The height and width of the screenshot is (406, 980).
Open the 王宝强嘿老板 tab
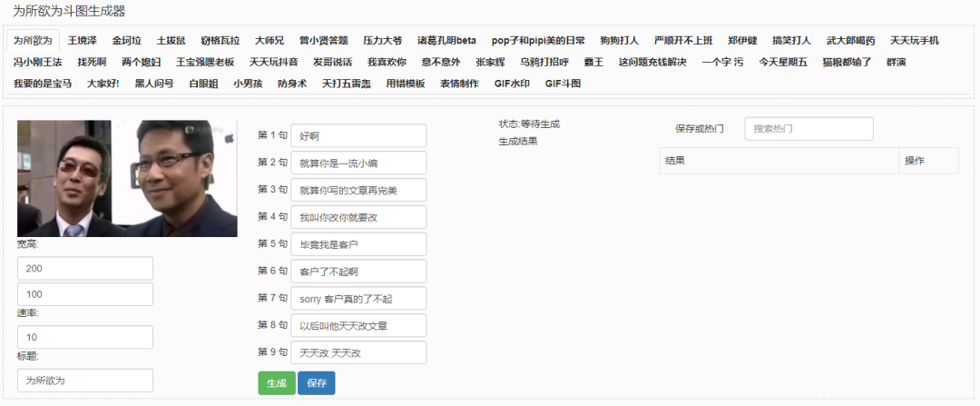tap(205, 62)
